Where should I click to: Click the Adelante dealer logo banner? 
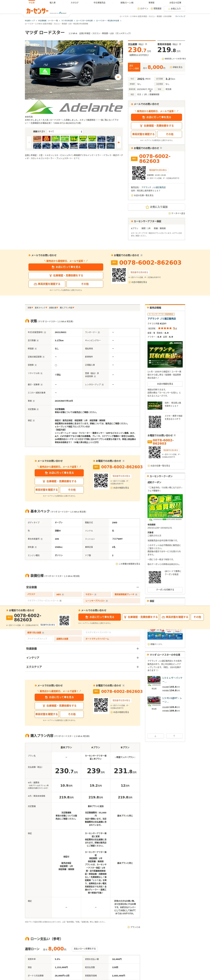(74, 107)
